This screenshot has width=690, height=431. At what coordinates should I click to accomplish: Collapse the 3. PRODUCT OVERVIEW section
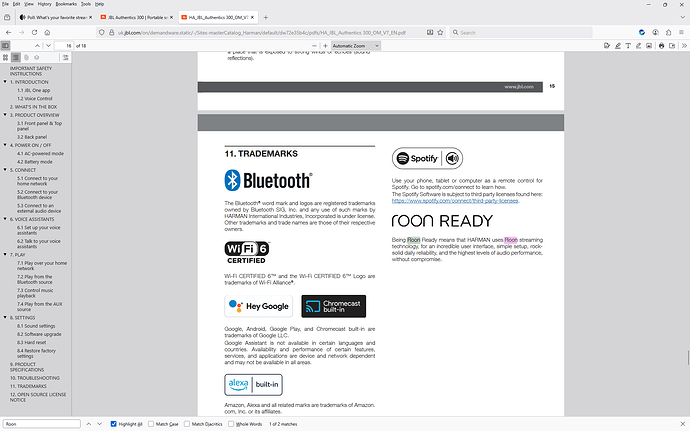(5, 114)
